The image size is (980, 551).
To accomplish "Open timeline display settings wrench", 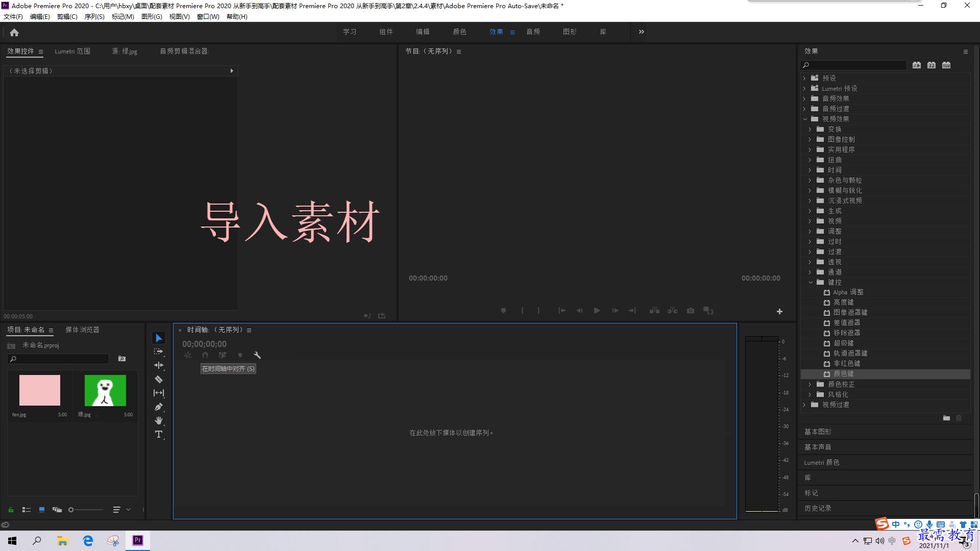I will 257,355.
